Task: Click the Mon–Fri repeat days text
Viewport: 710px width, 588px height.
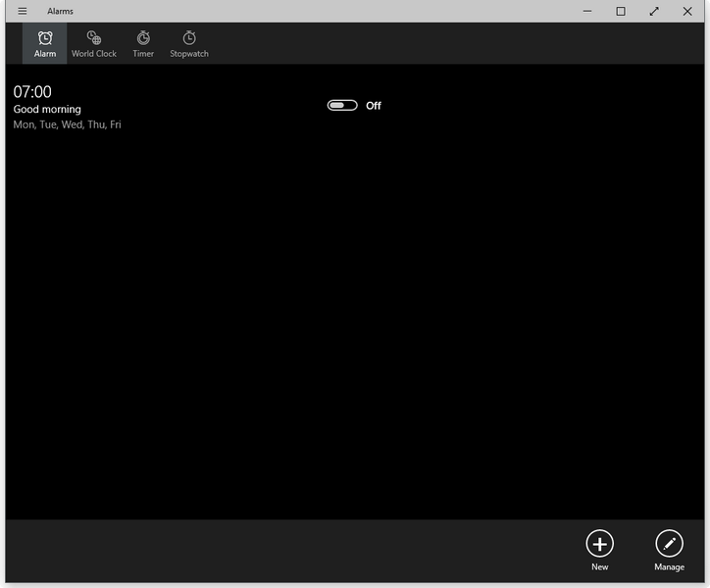Action: (67, 125)
